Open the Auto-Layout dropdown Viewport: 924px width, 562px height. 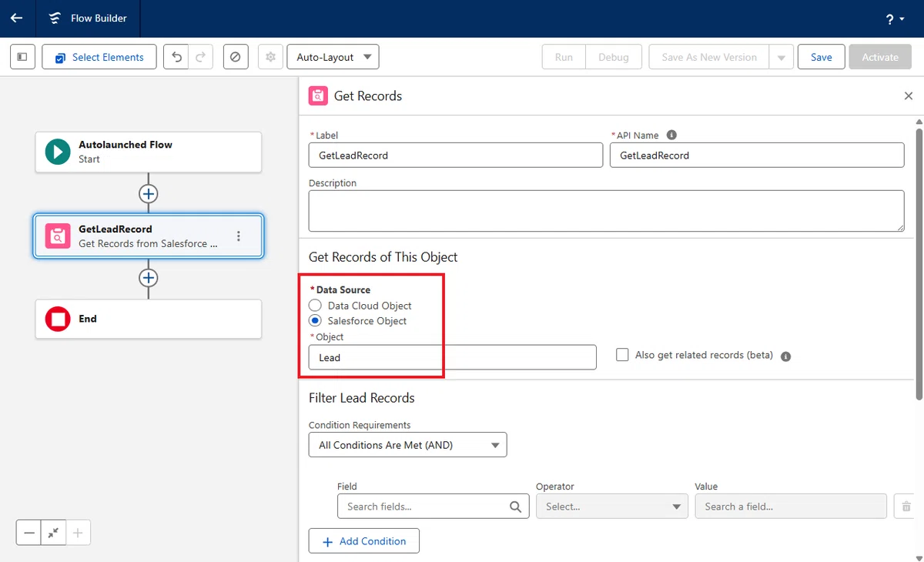point(333,57)
